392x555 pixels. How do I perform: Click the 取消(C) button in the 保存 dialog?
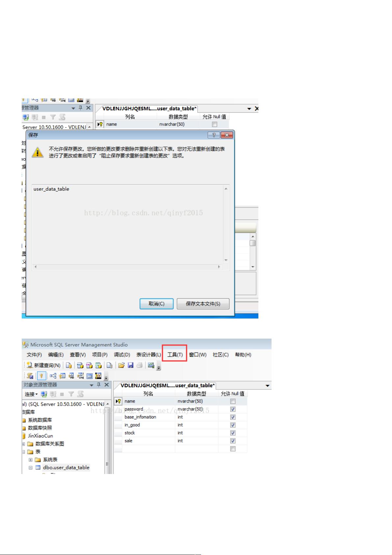coord(156,304)
